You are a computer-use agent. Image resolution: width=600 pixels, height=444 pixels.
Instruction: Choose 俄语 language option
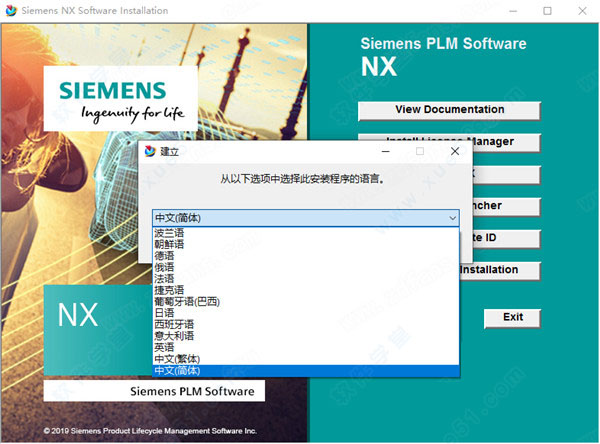[165, 267]
